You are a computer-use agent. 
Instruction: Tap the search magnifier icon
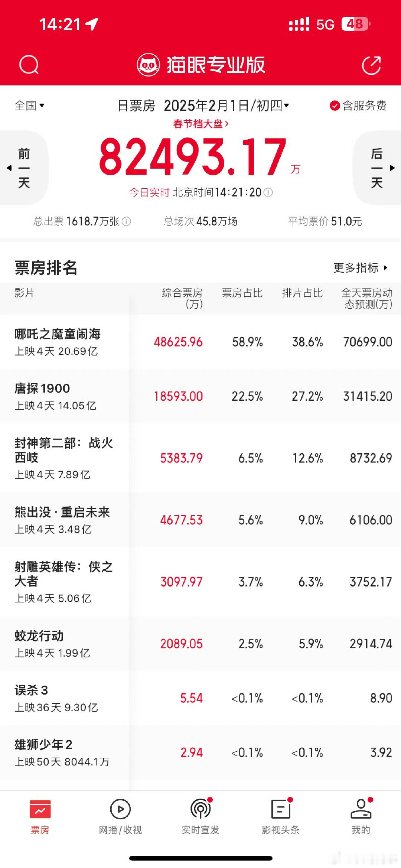coord(29,65)
